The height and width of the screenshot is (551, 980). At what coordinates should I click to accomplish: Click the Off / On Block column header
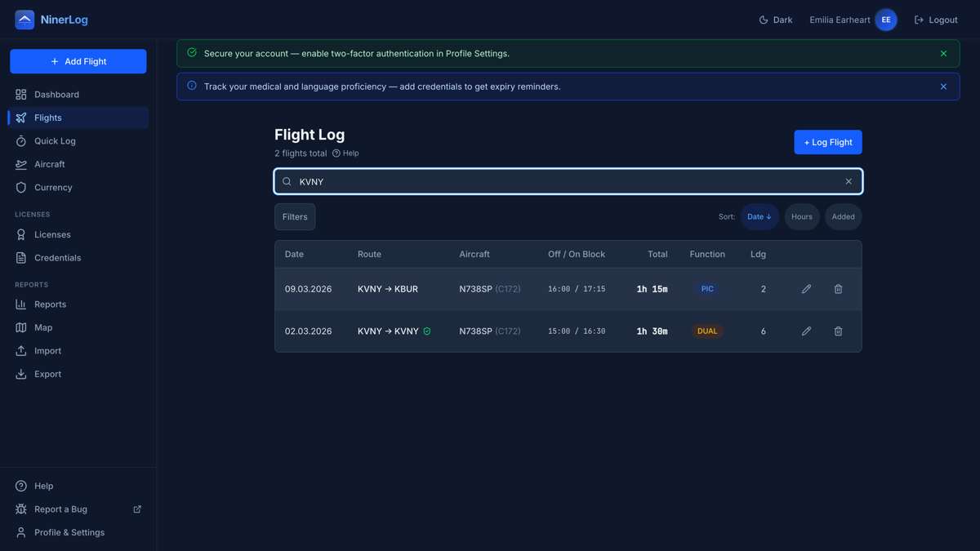pos(577,254)
